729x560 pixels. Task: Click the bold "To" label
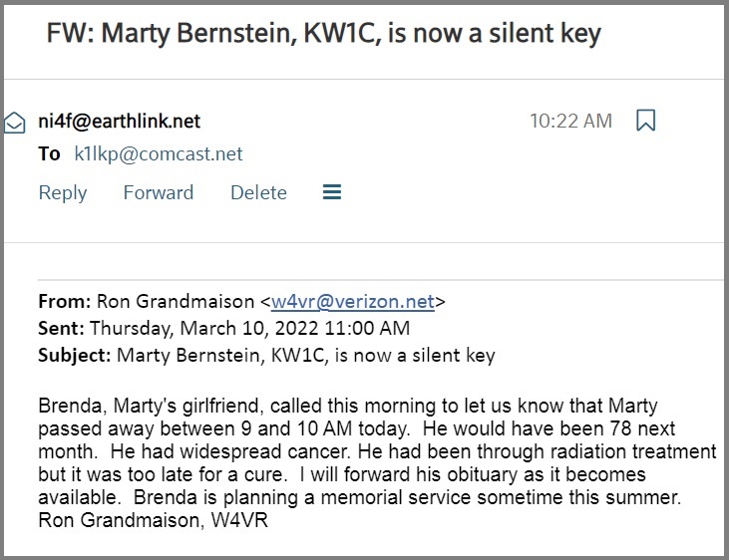click(49, 153)
